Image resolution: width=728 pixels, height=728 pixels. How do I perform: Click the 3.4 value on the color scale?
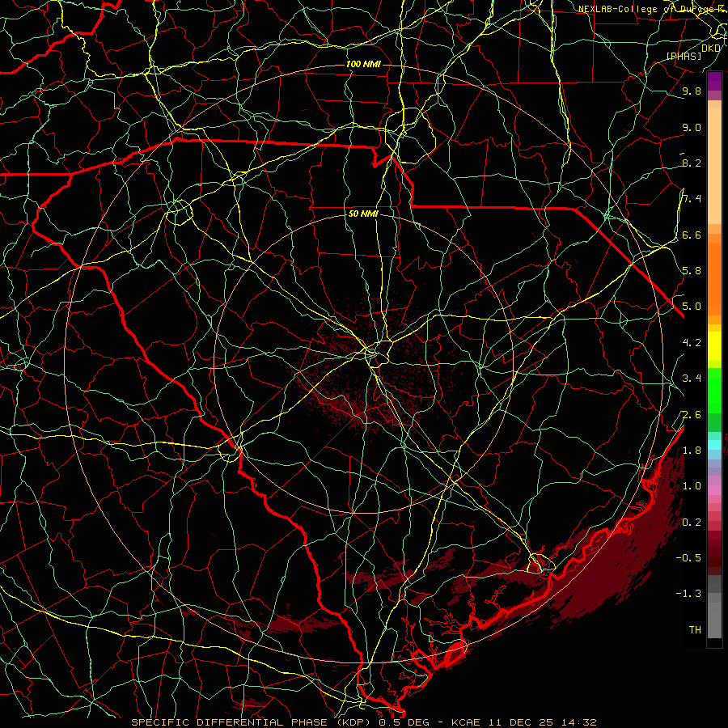tap(692, 379)
